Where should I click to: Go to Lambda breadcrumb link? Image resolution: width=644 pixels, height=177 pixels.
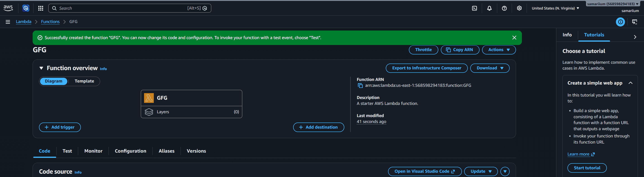24,22
